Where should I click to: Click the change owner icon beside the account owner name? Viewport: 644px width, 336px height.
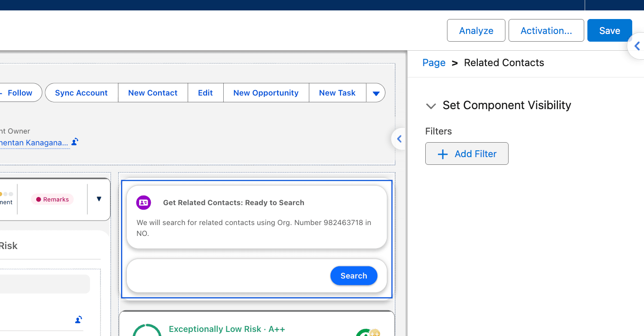coord(75,142)
